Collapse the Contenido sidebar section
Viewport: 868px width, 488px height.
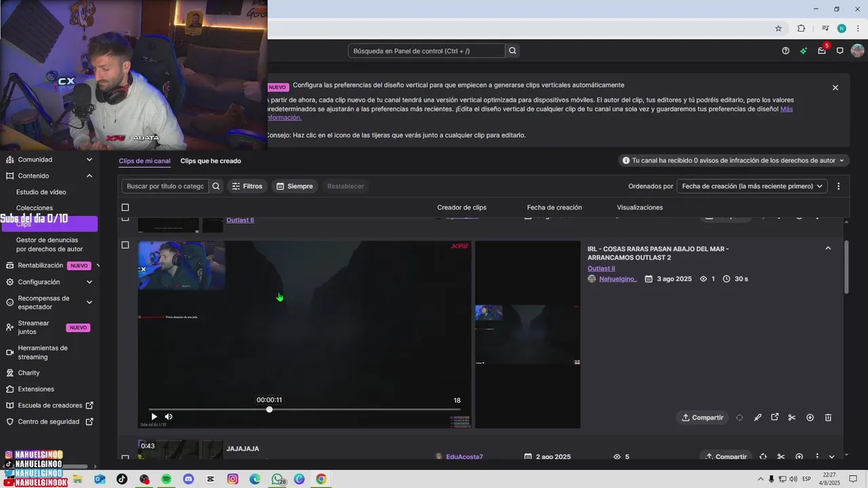tap(90, 176)
